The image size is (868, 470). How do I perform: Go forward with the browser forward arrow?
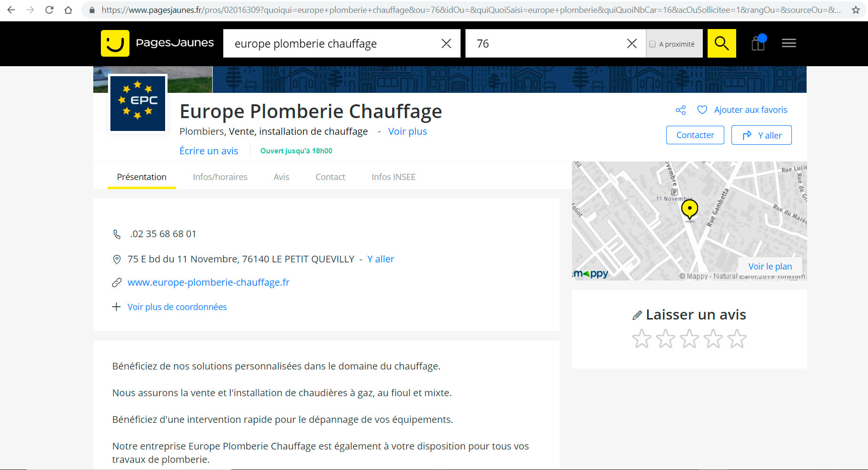pos(30,10)
